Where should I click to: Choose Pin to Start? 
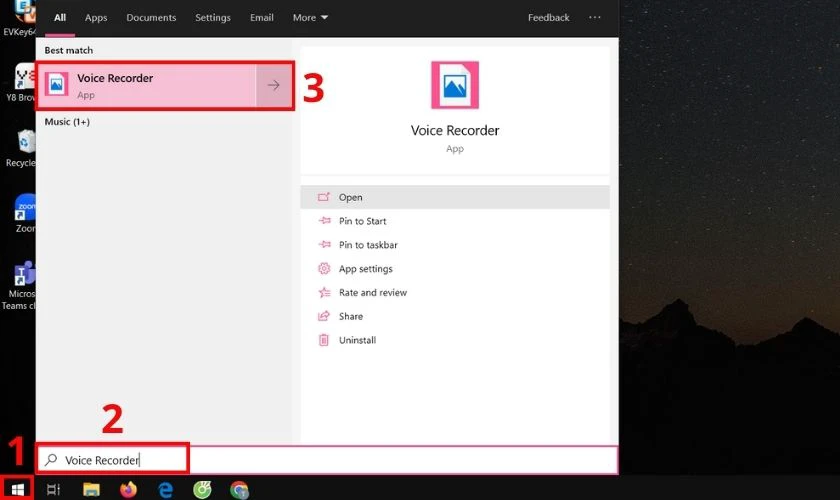[x=455, y=221]
